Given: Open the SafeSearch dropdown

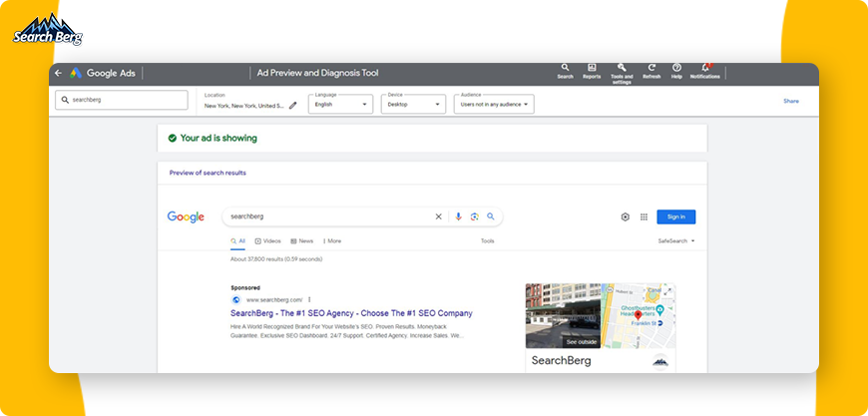Looking at the screenshot, I should (x=675, y=241).
